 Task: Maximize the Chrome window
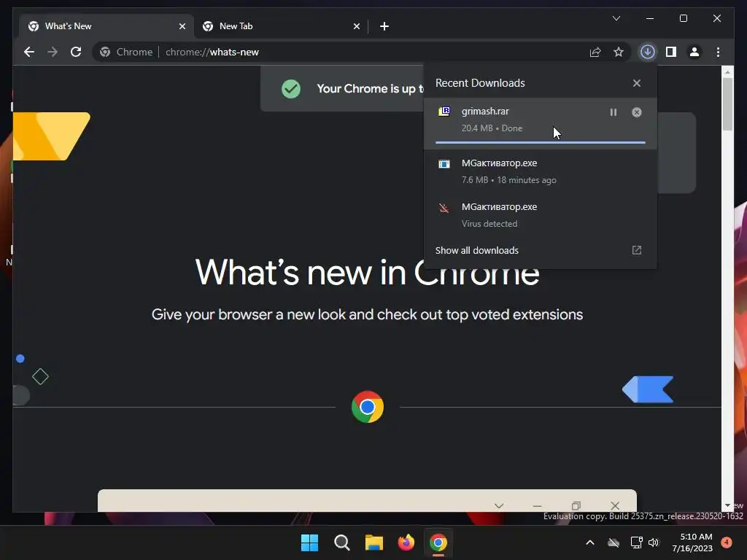tap(683, 18)
